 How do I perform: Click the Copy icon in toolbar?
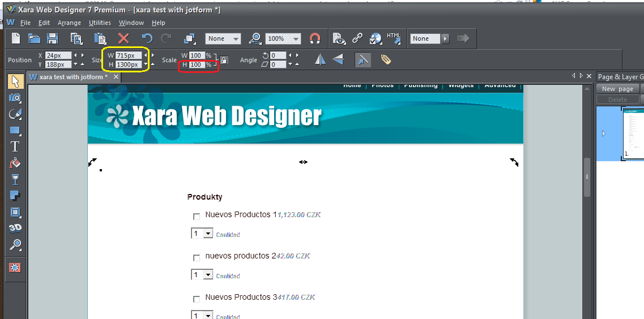click(76, 38)
